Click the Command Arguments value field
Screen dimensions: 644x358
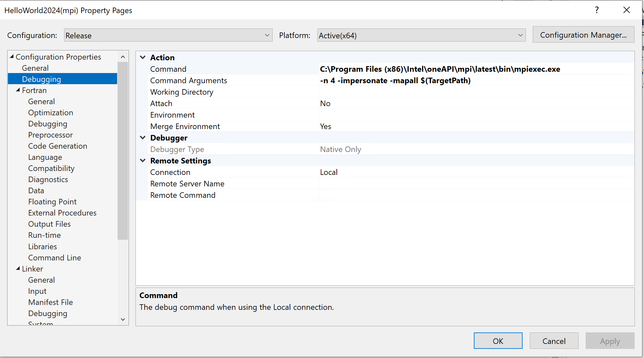pos(474,81)
